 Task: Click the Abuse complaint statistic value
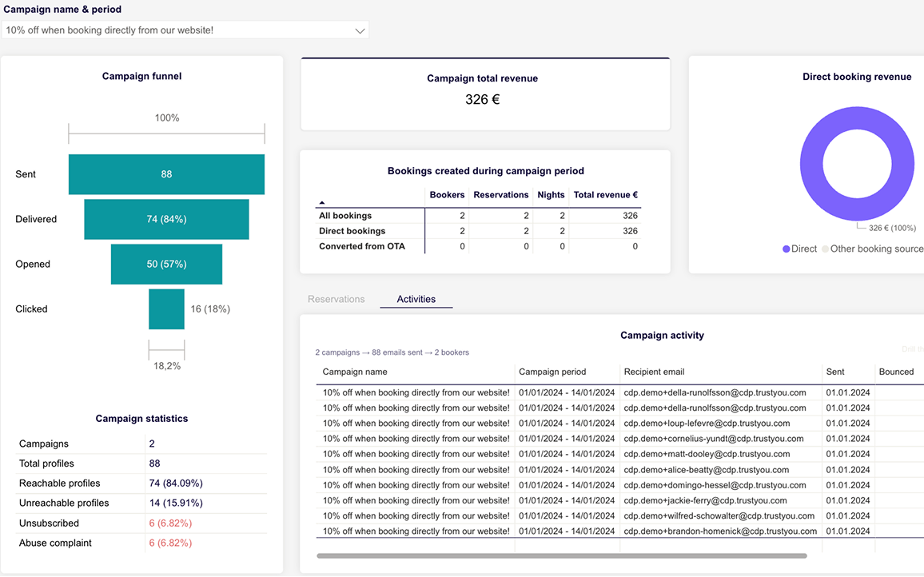[169, 543]
